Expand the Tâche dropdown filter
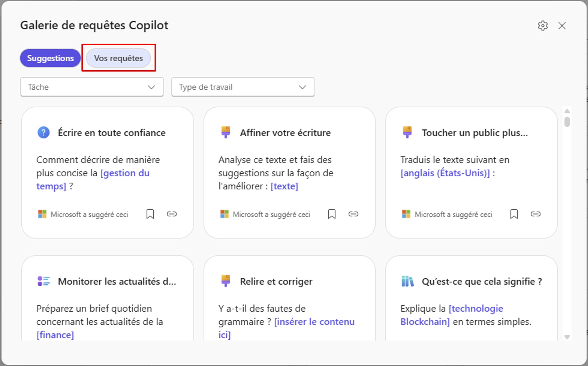The height and width of the screenshot is (366, 588). [92, 87]
